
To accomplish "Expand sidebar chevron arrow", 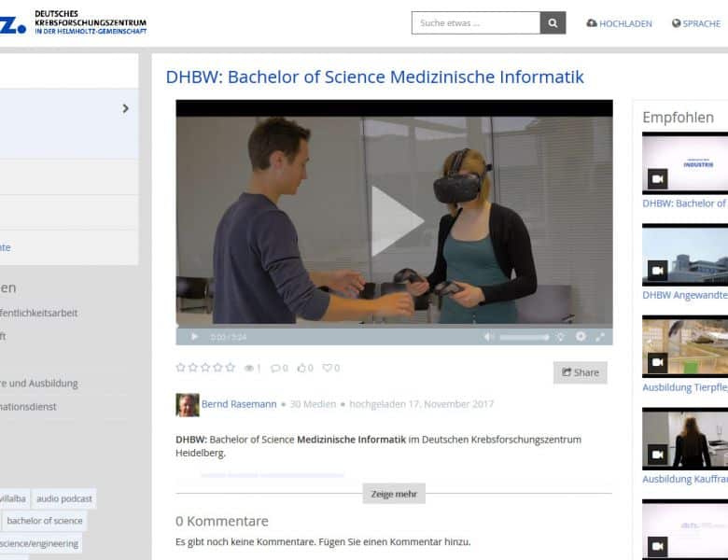I will (x=125, y=108).
